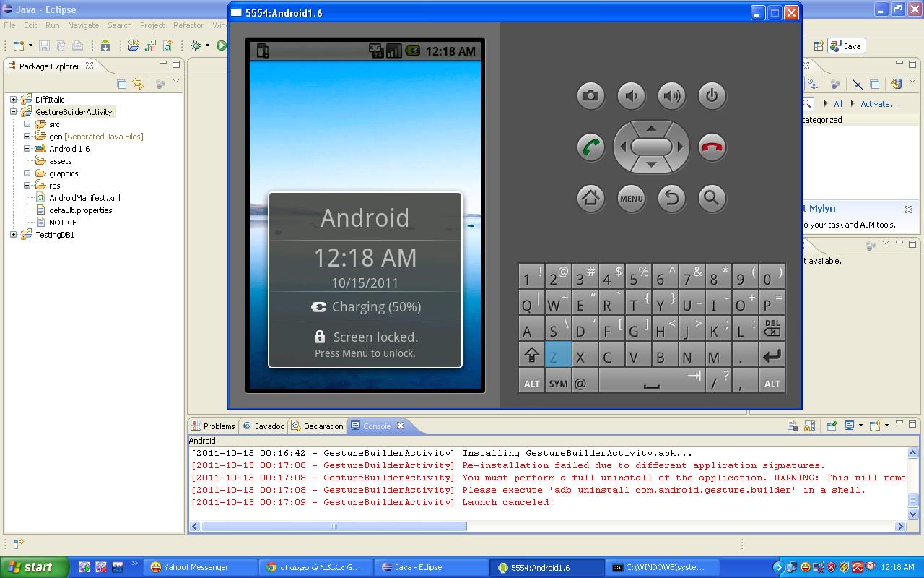Tap the emulator volume up button

[671, 95]
